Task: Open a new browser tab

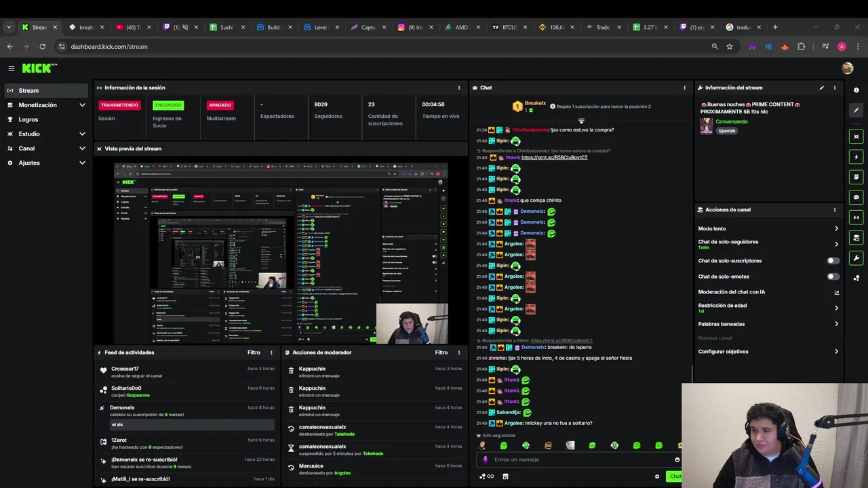Action: coord(775,27)
